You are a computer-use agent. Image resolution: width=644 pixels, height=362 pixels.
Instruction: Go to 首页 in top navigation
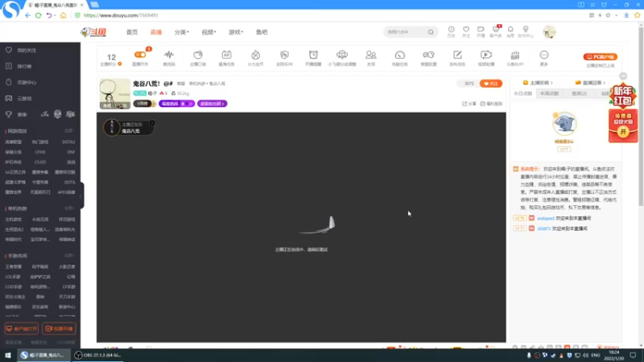(x=132, y=32)
